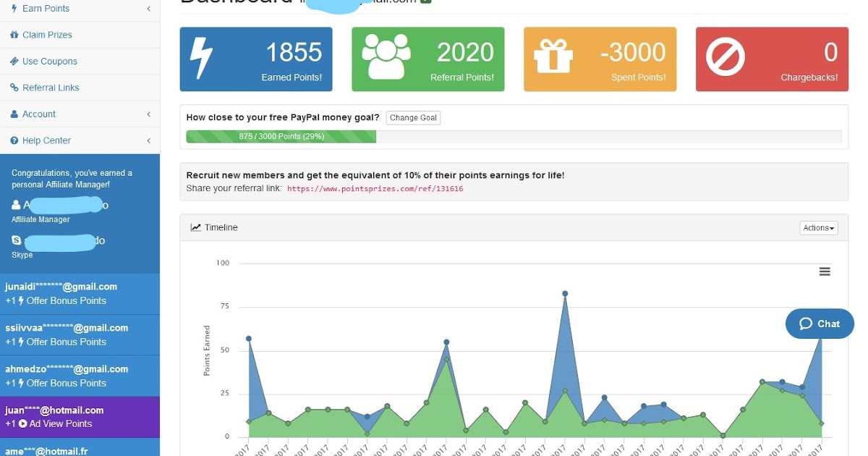Click the Timeline panel heading text
This screenshot has width=868, height=456.
coord(221,227)
